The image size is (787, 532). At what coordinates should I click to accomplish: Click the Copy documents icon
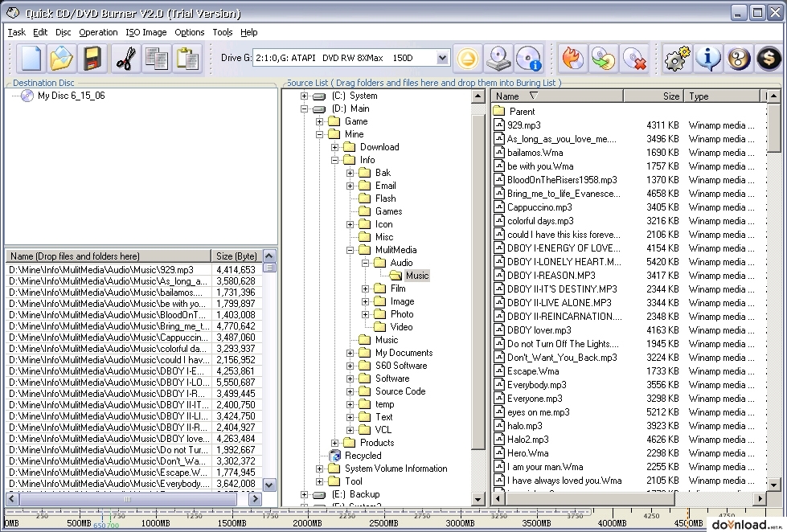(x=157, y=58)
